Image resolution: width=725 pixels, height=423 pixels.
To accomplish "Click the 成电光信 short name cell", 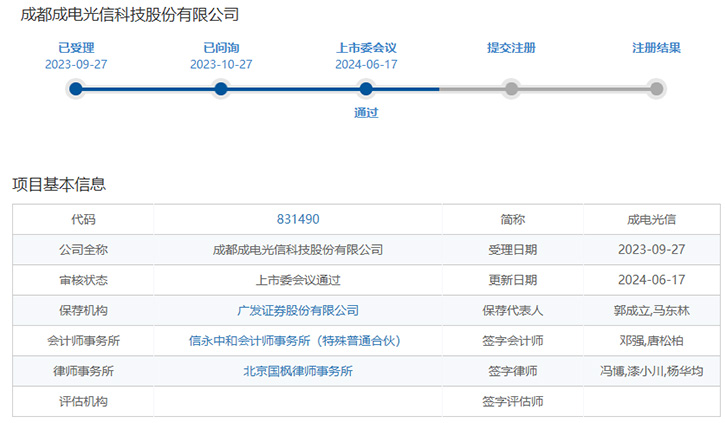I will coord(651,219).
